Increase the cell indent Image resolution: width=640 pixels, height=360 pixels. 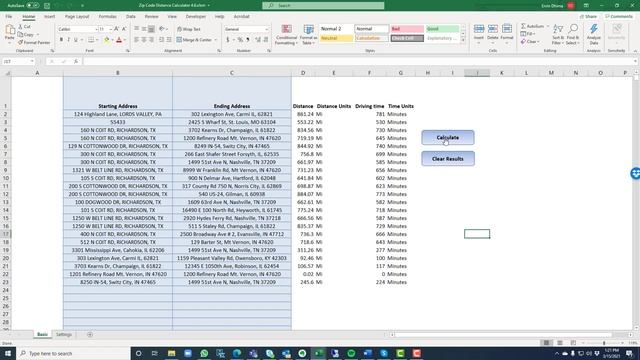click(169, 40)
